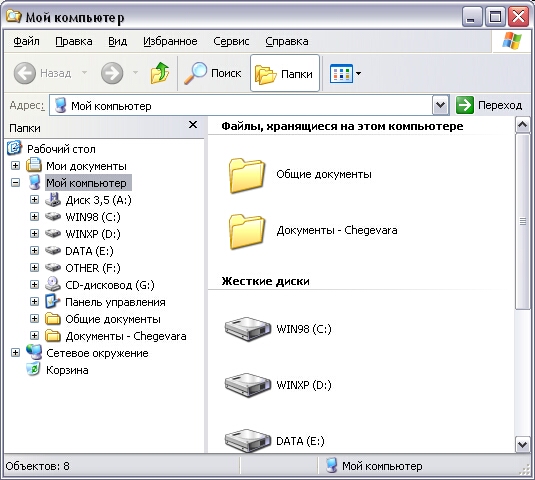Open the Избранное menu
535x480 pixels.
(170, 41)
